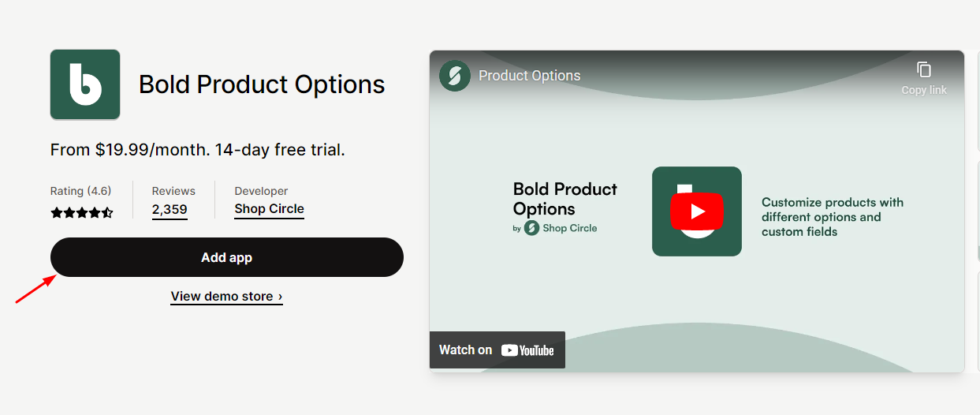Click the YouTube logo in Watch on bar

point(527,350)
